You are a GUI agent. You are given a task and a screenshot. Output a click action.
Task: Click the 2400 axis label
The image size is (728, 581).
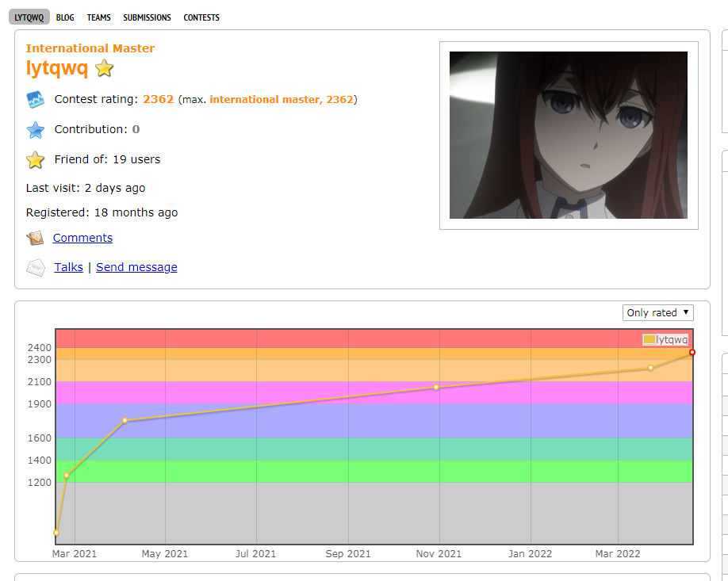click(40, 348)
